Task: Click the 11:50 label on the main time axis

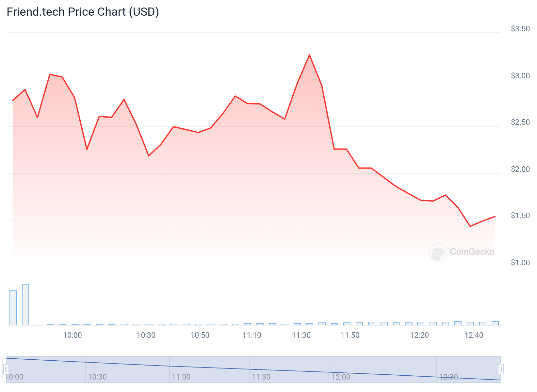Action: 350,335
